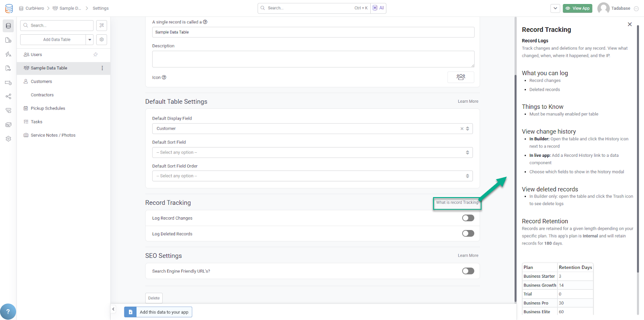Open Pickup Schedules table in sidebar

48,108
